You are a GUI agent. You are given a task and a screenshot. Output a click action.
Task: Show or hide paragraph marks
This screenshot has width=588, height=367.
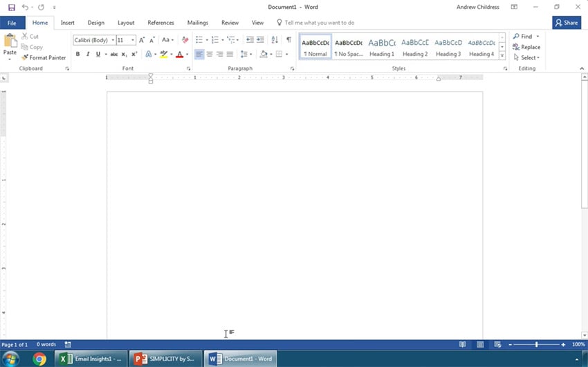(x=288, y=40)
